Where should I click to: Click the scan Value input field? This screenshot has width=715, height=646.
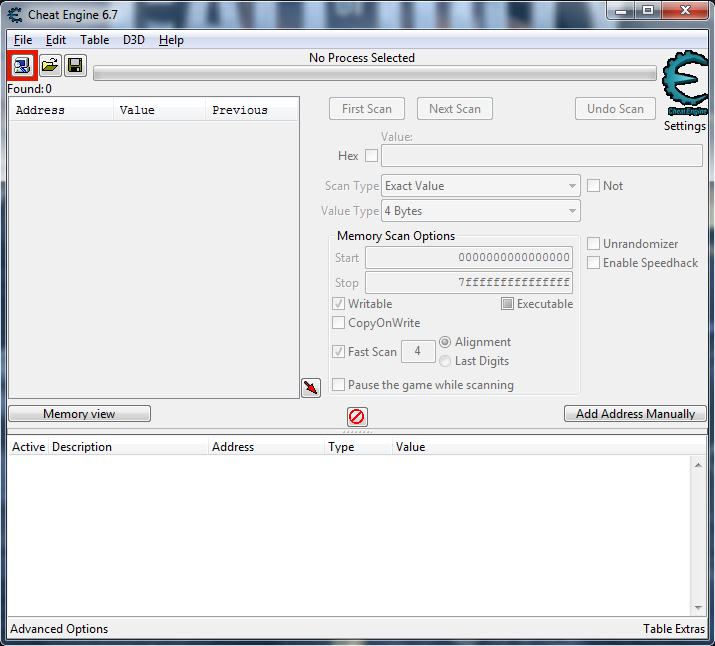[x=542, y=156]
